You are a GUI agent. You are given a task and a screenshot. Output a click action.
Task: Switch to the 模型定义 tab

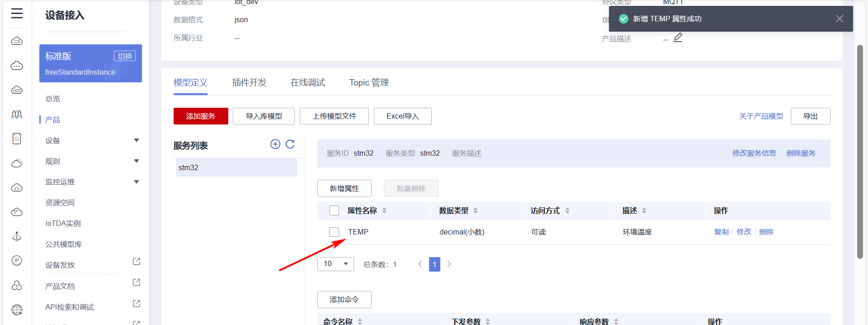[190, 82]
